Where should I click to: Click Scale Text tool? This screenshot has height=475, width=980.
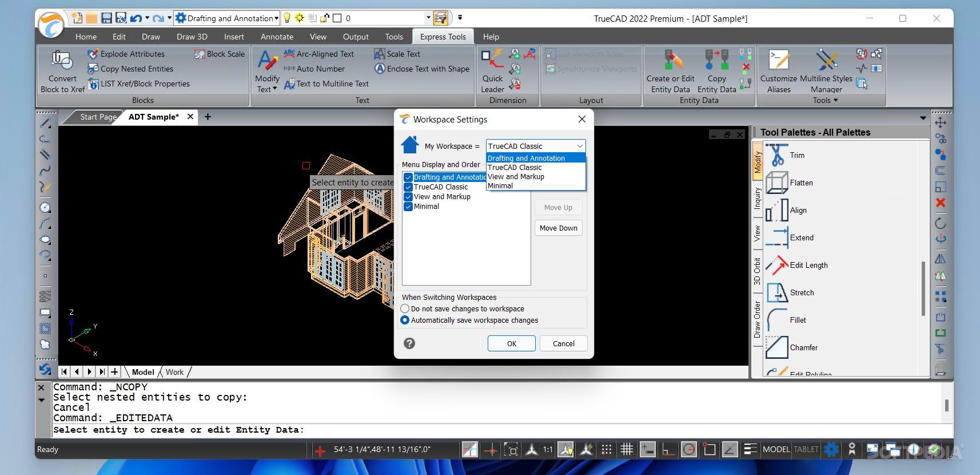pos(397,54)
